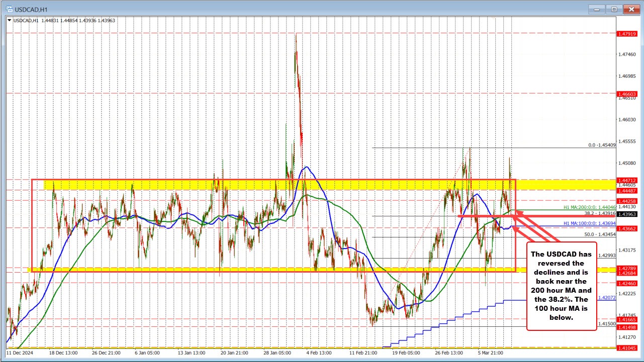Click the 1.45555 price scale value
Viewport: 644px width, 362px height.
pos(627,141)
